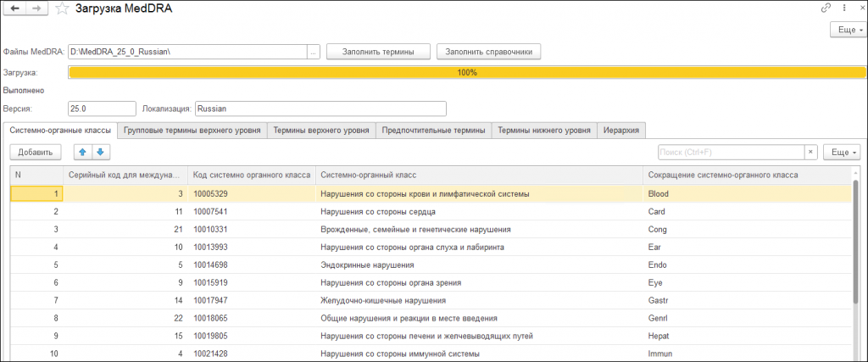Browse for MedDRA files folder with ellipsis

pos(313,52)
